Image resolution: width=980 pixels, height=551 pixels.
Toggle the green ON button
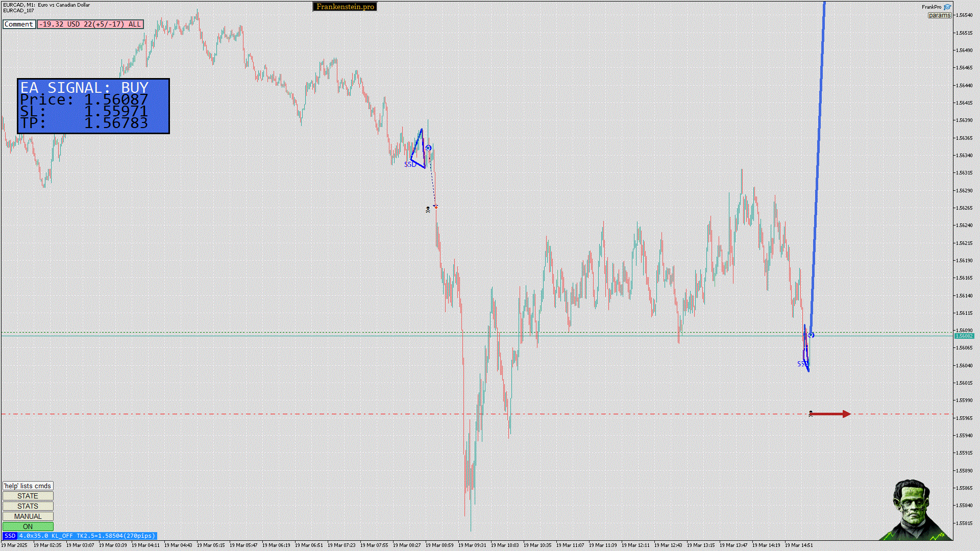28,527
